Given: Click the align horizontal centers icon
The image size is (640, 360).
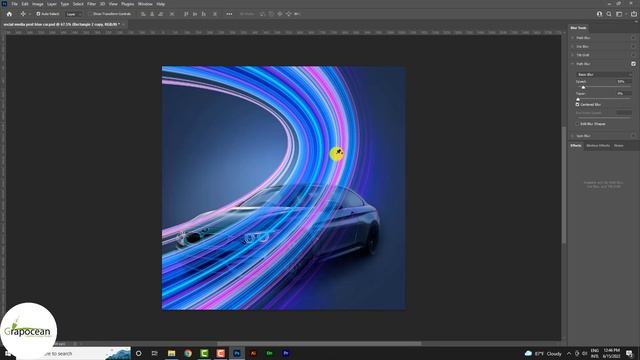Looking at the screenshot, I should pyautogui.click(x=152, y=14).
